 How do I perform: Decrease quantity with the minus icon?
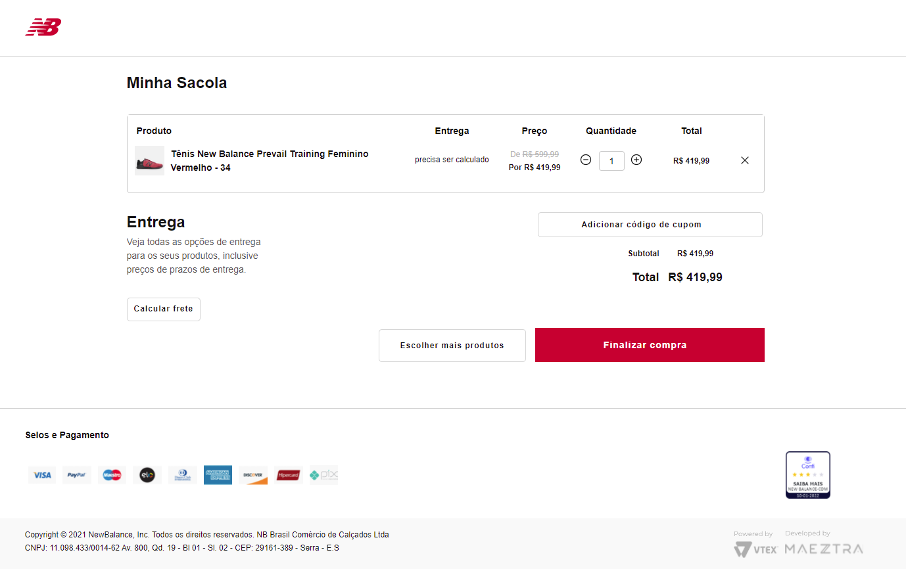[x=586, y=160]
